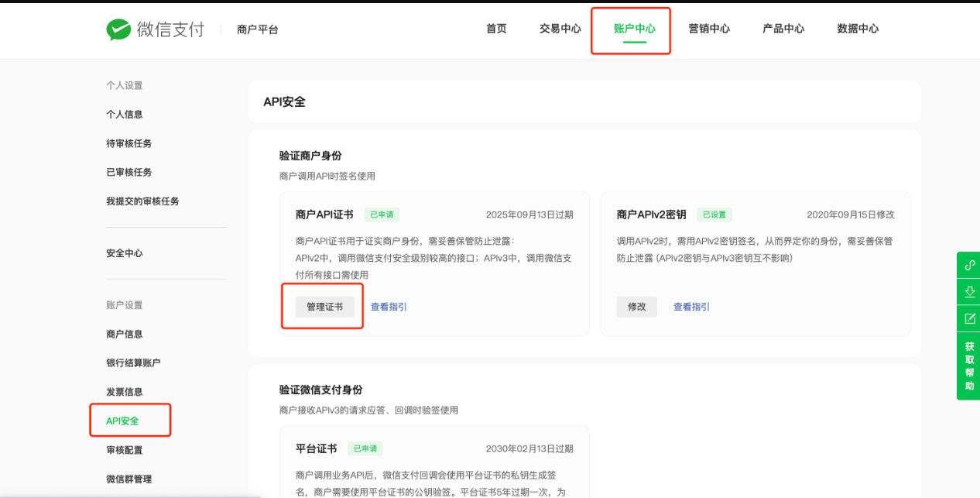Screen dimensions: 980x498
Task: Open 查看指引 link for 商户APIv2密钥
Action: click(691, 307)
